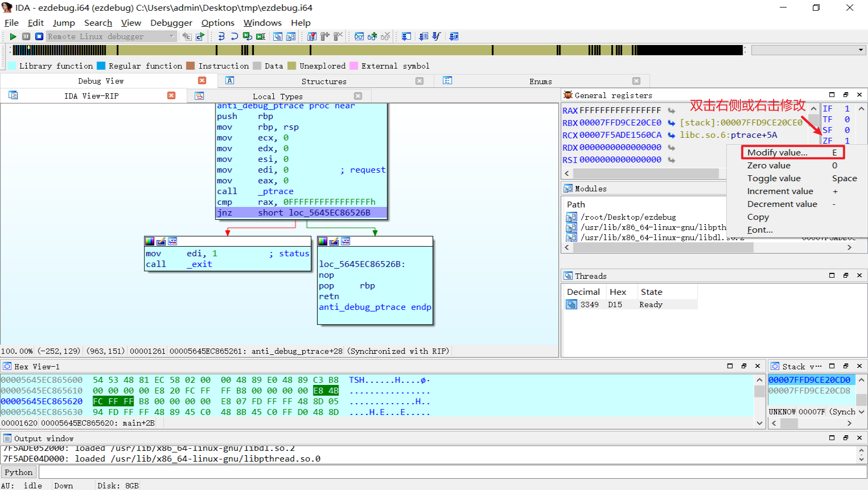This screenshot has width=868, height=490.
Task: Select stack address 00007FFD9CE20CD0
Action: pyautogui.click(x=809, y=380)
